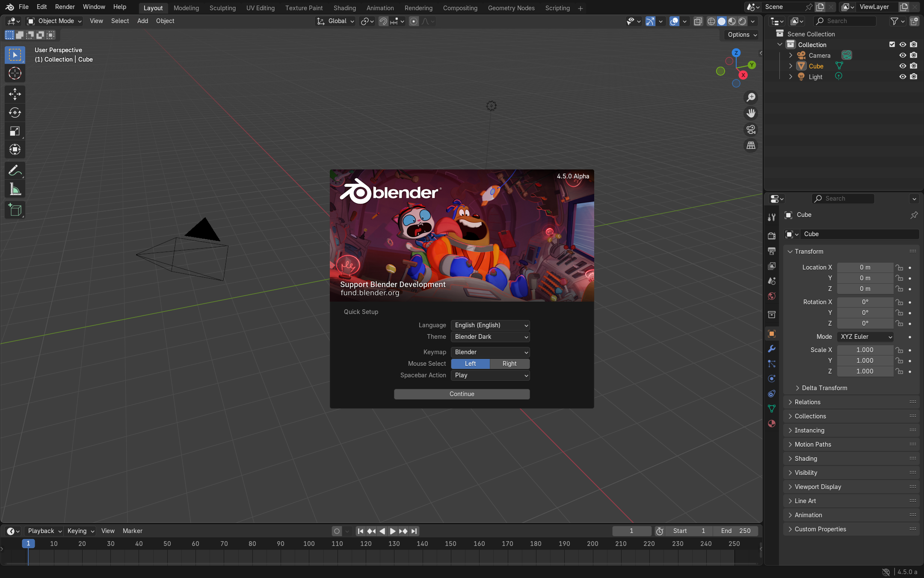Select the Rotate tool
The image size is (924, 578).
click(x=15, y=113)
